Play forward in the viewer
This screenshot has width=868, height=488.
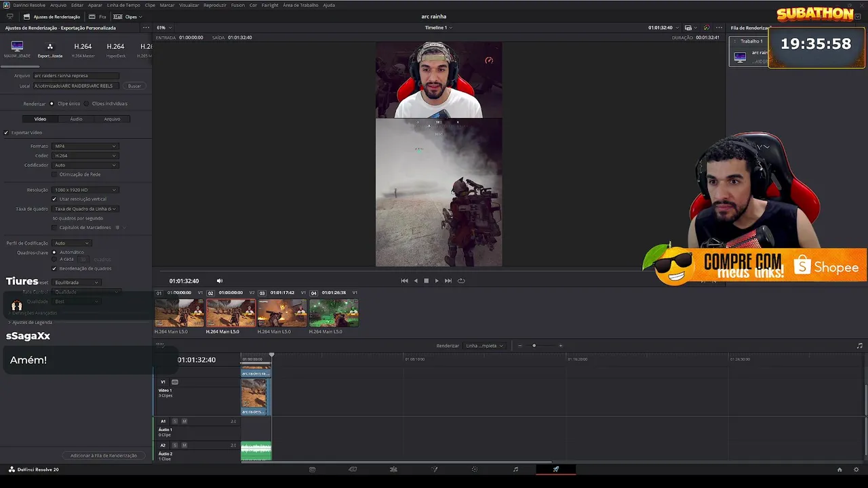[x=436, y=281]
